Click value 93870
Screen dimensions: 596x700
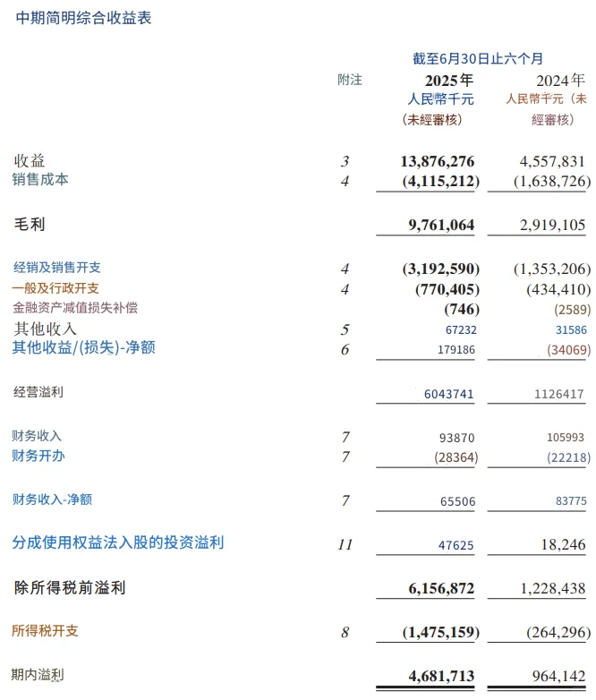(456, 438)
